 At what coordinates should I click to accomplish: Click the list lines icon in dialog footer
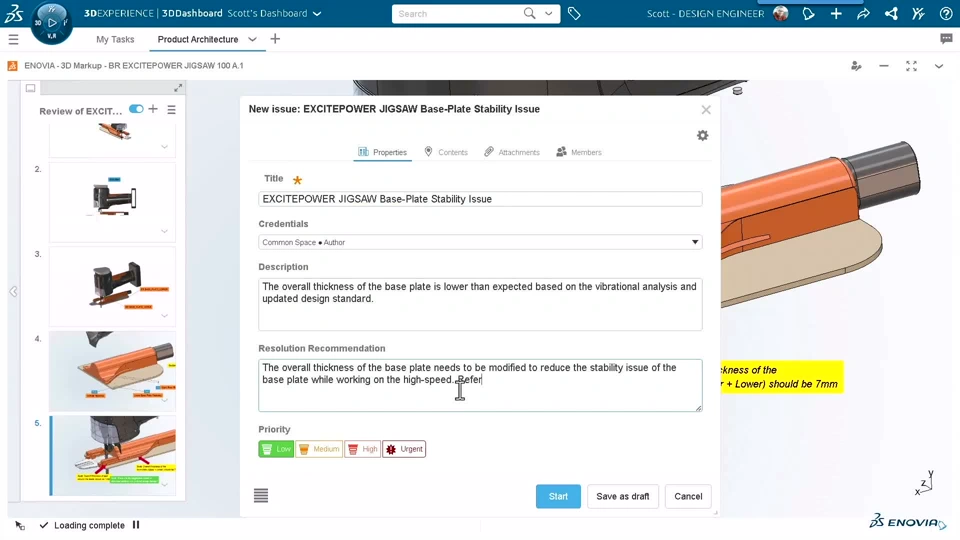[x=261, y=495]
